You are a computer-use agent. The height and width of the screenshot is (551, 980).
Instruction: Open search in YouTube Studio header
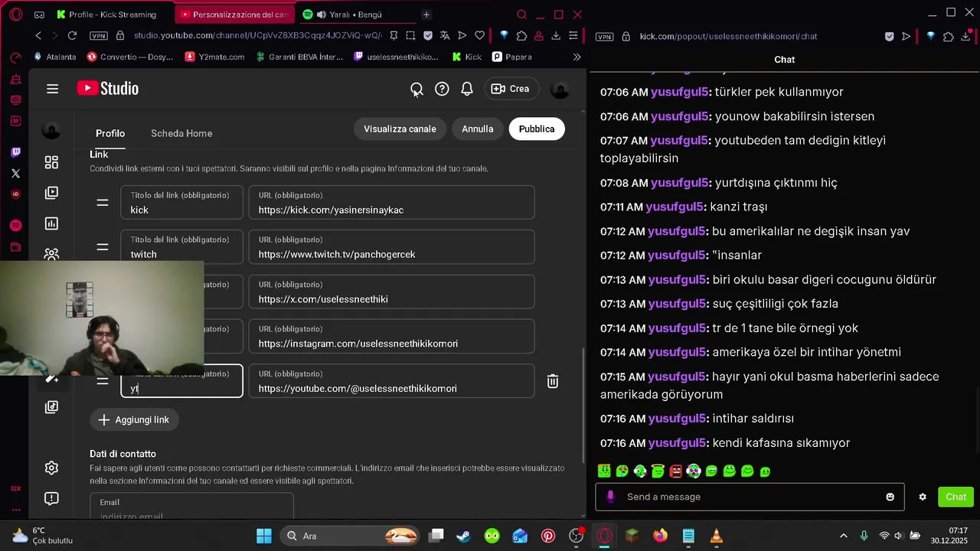tap(416, 89)
